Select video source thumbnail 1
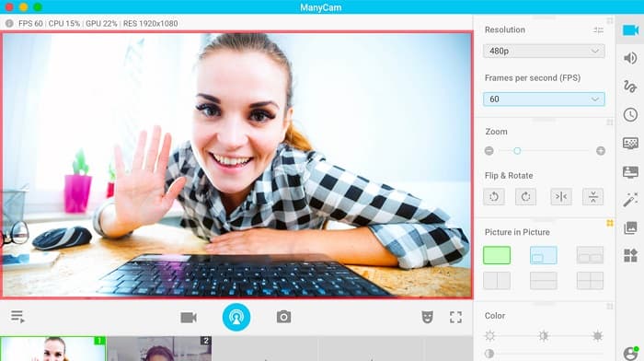The width and height of the screenshot is (644, 361). [x=53, y=349]
